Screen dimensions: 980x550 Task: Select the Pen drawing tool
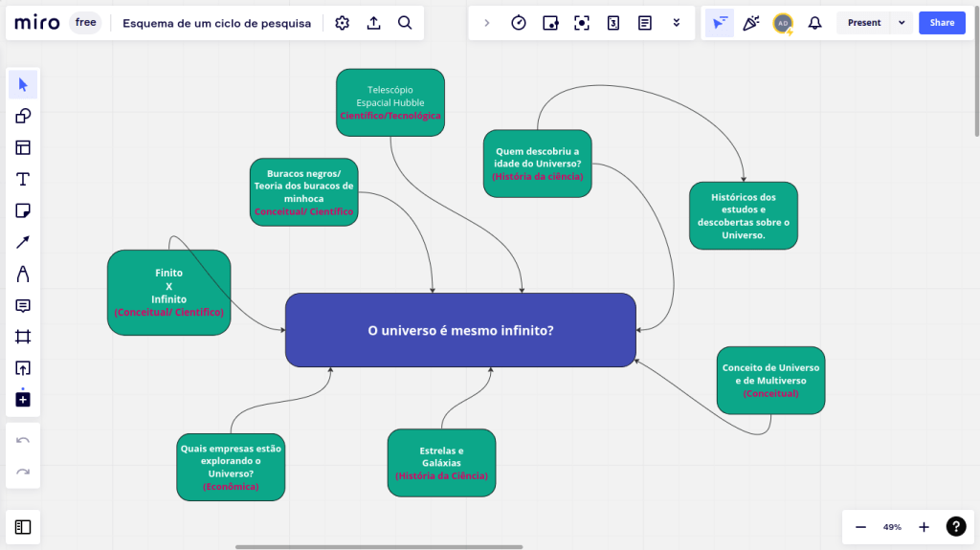pos(23,274)
